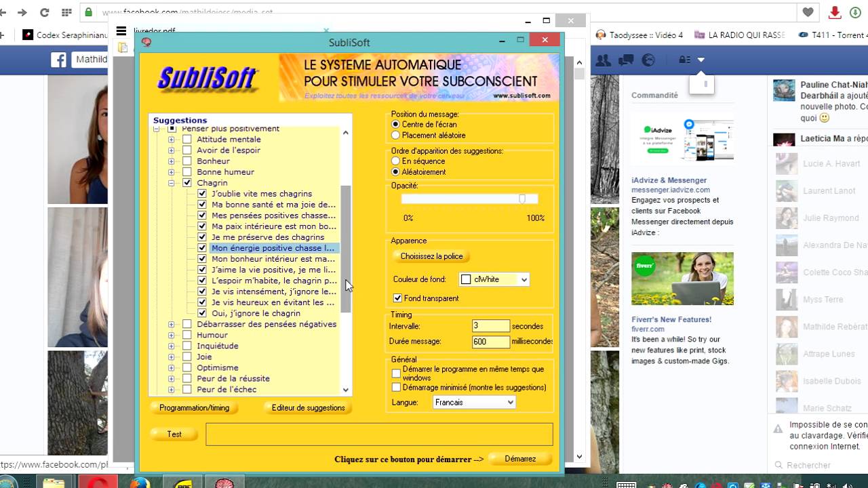The image size is (868, 488).
Task: Click Démarrez to start program
Action: pos(520,459)
